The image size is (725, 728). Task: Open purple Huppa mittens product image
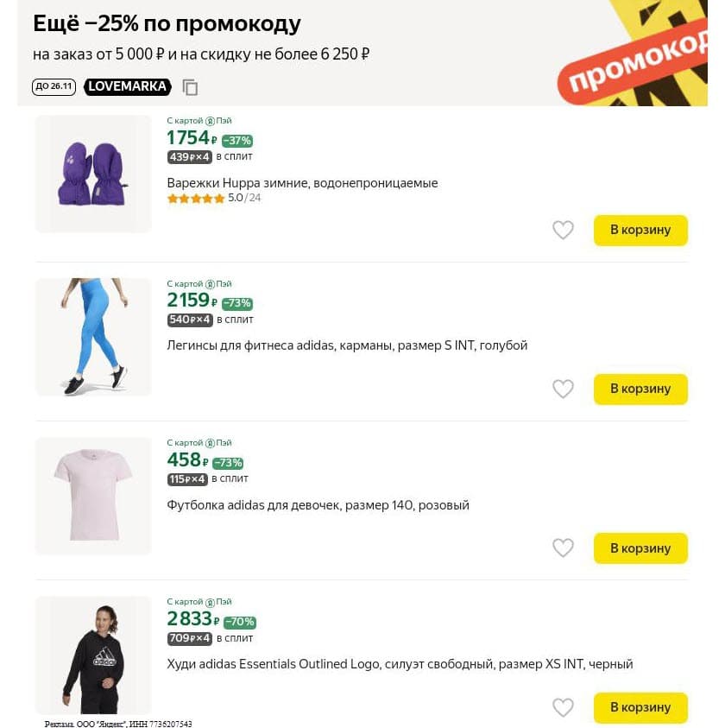click(x=93, y=174)
